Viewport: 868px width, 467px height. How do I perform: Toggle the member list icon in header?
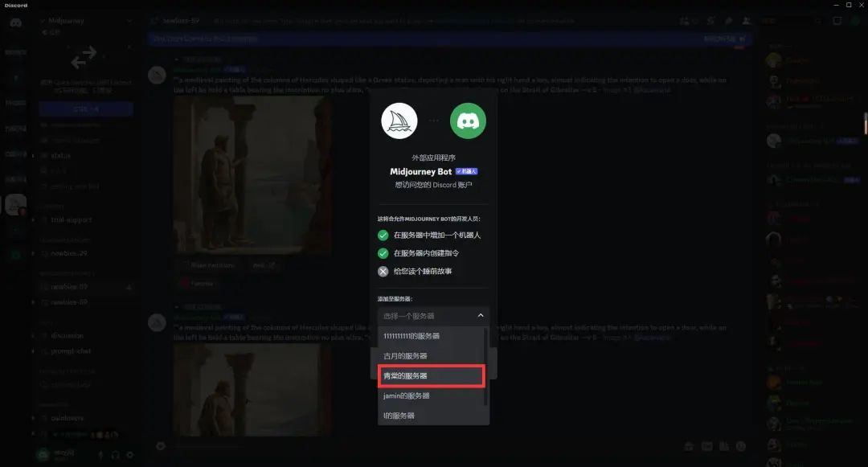coord(746,21)
